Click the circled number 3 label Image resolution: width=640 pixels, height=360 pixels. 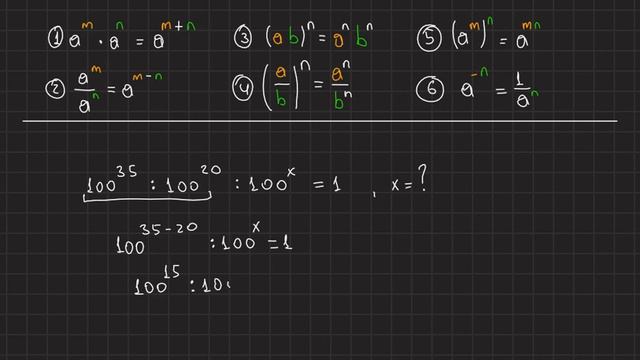point(243,38)
